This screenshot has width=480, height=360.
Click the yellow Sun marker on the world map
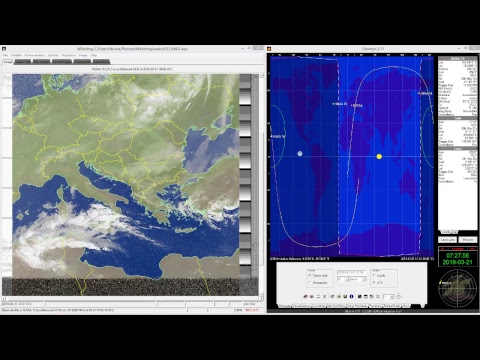coord(379,156)
